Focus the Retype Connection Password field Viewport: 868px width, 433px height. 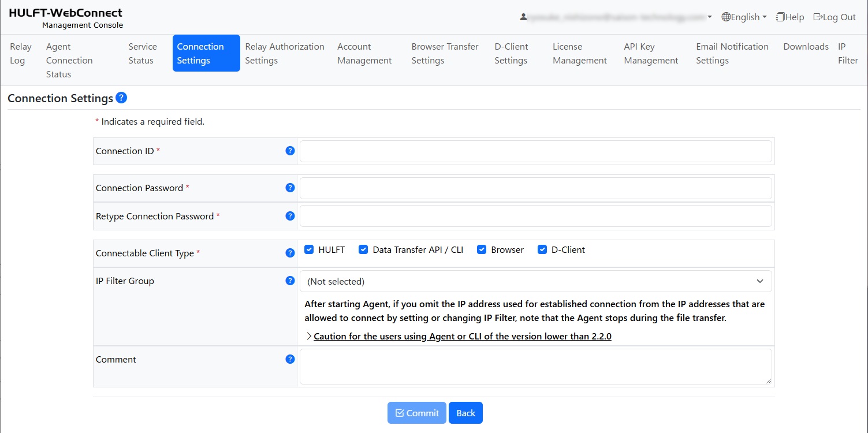point(535,216)
